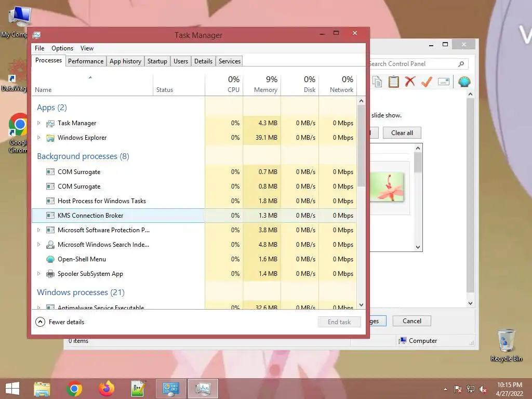
Task: Click the Task Manager title bar icon
Action: 37,35
